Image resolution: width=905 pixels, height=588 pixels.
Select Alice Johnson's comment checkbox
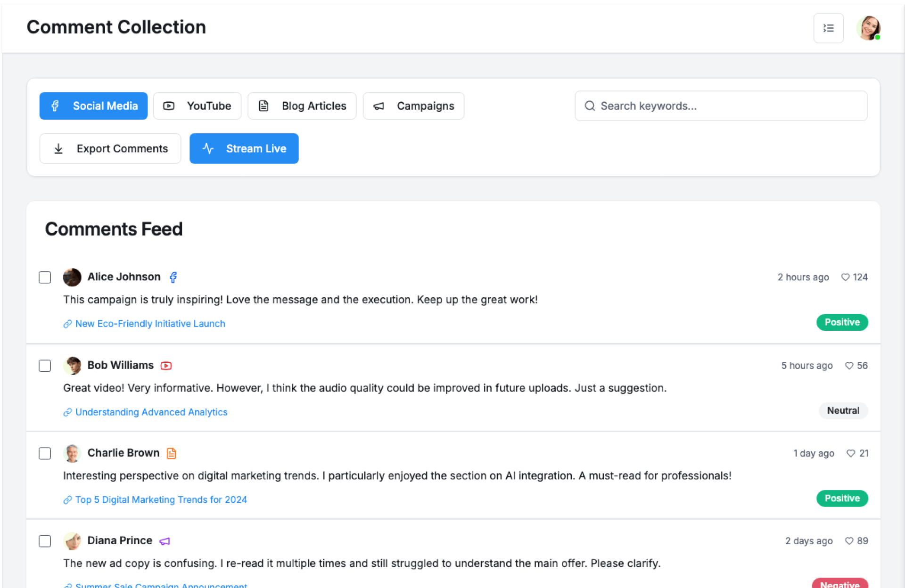45,278
